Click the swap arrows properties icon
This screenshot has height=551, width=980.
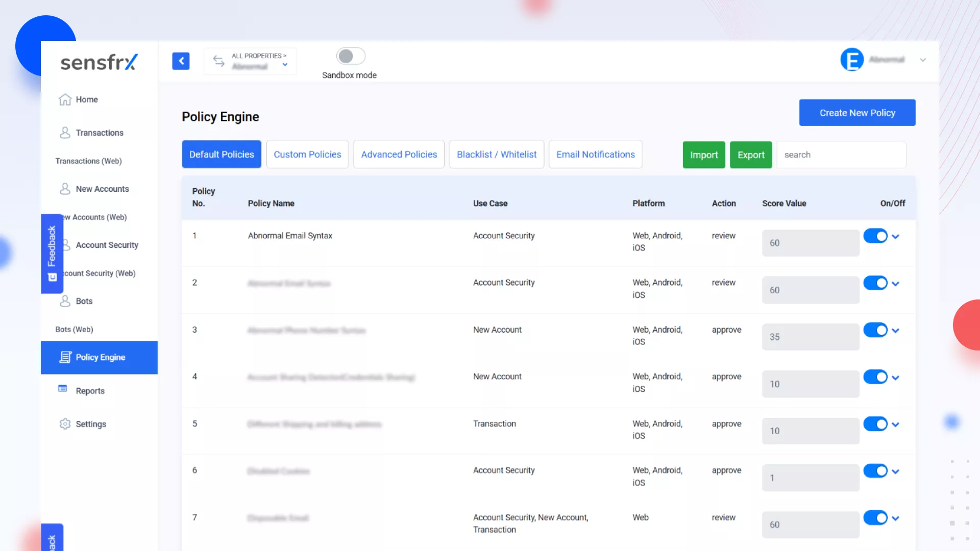point(218,61)
